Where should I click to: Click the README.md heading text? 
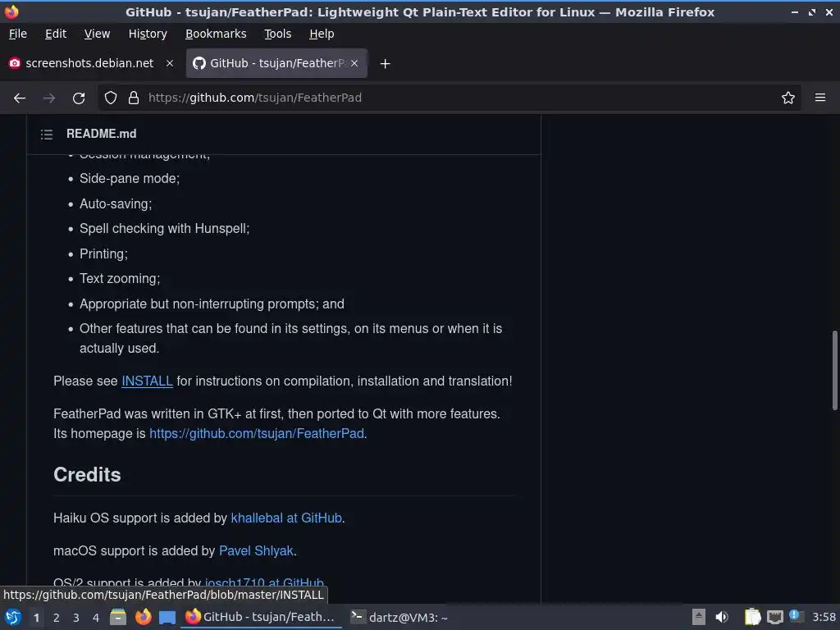tap(101, 134)
